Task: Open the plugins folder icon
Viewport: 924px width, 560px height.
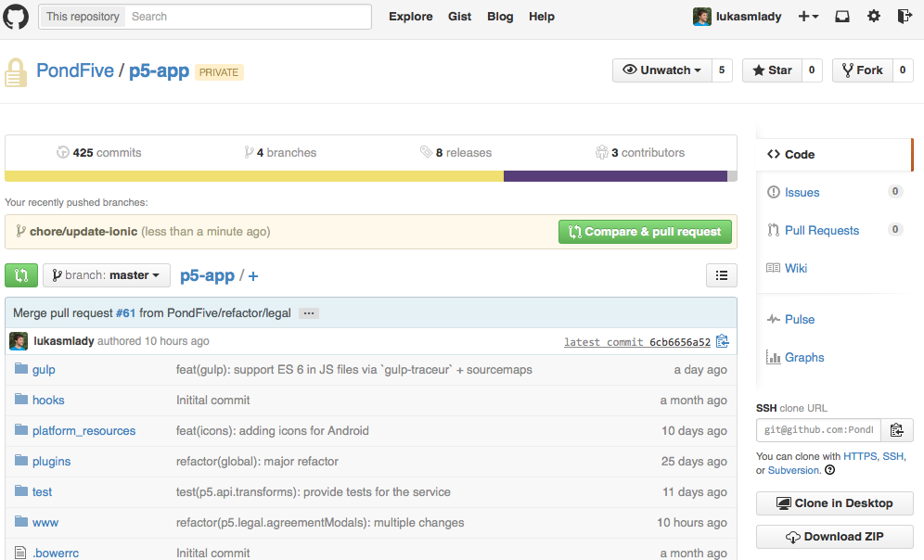Action: [21, 461]
